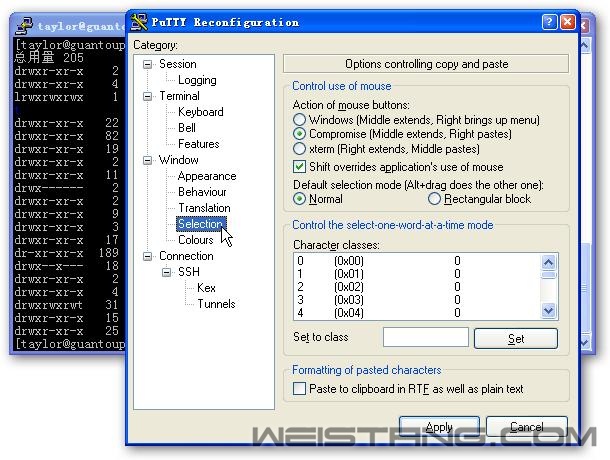Open the Translation category
610x460 pixels.
pos(204,208)
